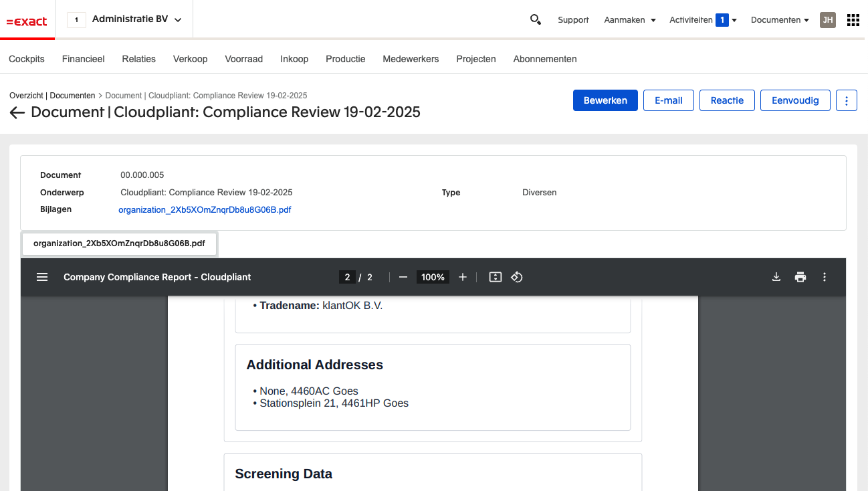Viewport: 868px width, 491px height.
Task: Click the Stationsplein 21, 4461HP Goes address
Action: [334, 403]
